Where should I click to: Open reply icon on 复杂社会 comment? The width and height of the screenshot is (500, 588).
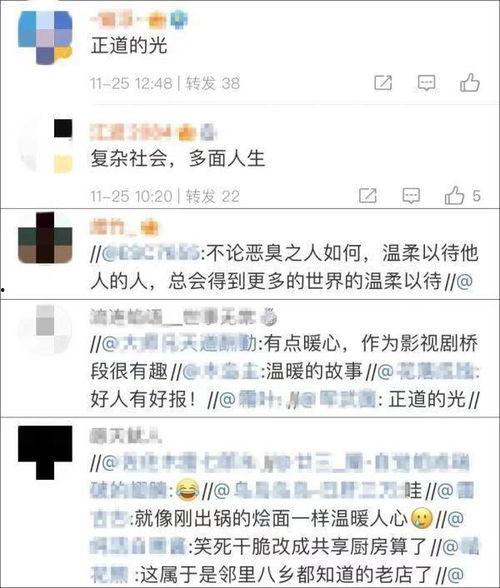tap(411, 195)
